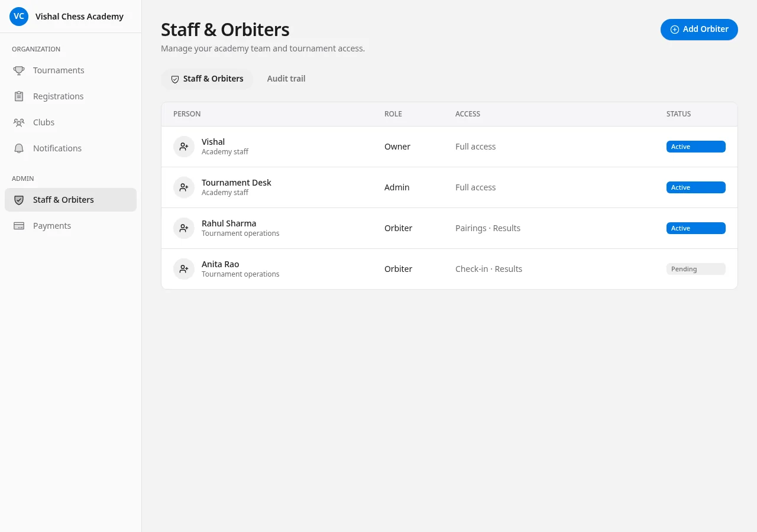Click the Active badge for Tournament Desk

(x=696, y=187)
